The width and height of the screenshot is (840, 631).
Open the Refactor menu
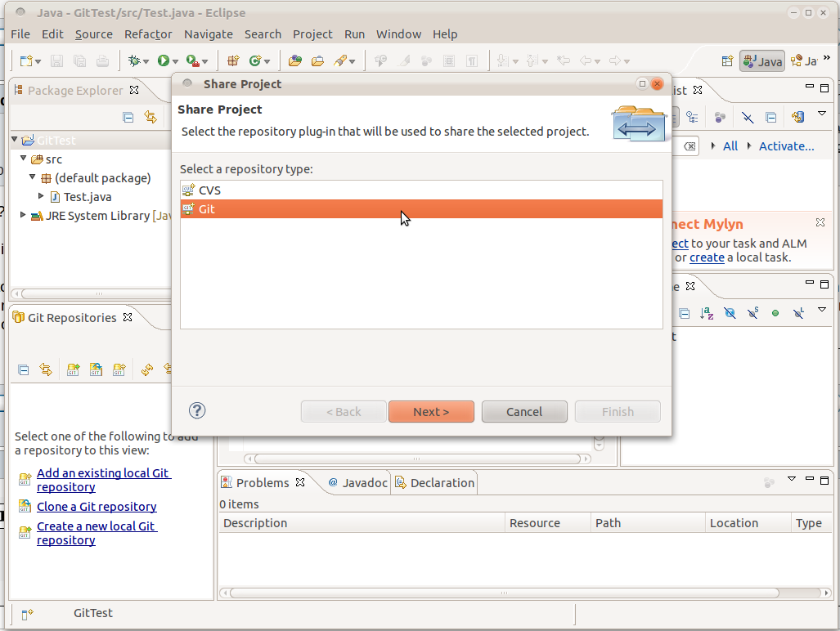pos(148,34)
